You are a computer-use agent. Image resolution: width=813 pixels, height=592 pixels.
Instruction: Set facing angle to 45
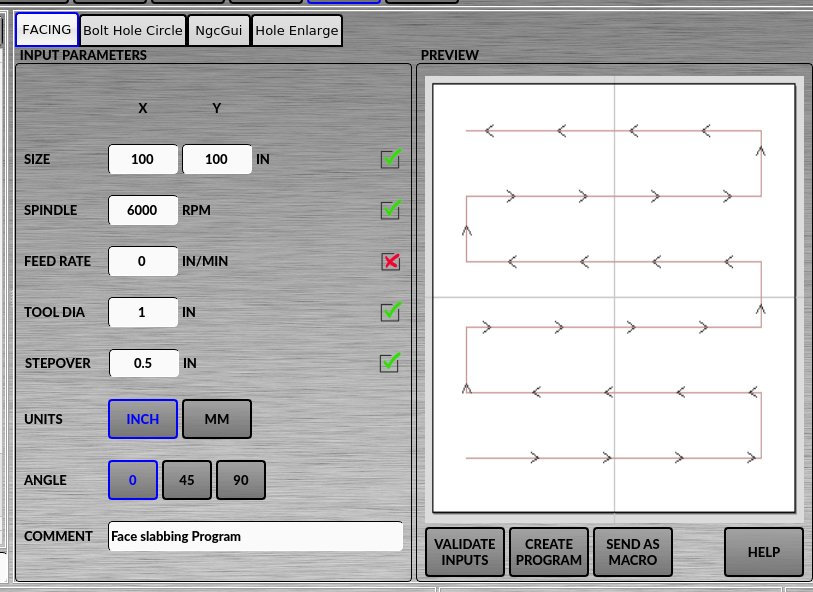point(187,480)
